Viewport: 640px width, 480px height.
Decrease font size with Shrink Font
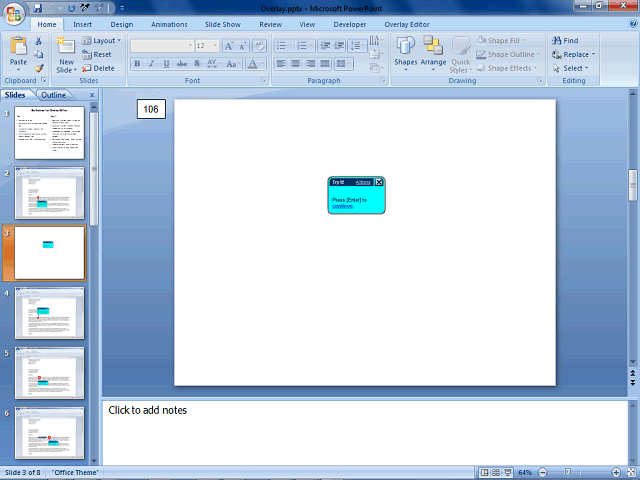(242, 46)
